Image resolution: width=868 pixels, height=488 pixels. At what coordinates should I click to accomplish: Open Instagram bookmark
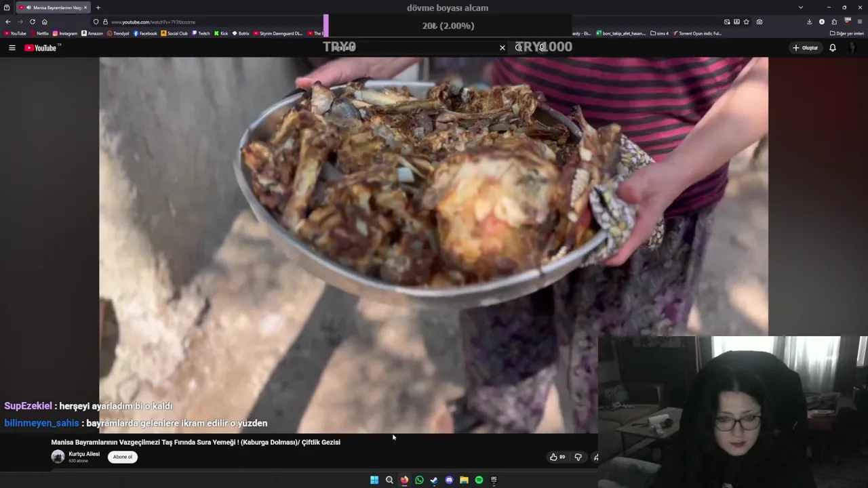(65, 33)
